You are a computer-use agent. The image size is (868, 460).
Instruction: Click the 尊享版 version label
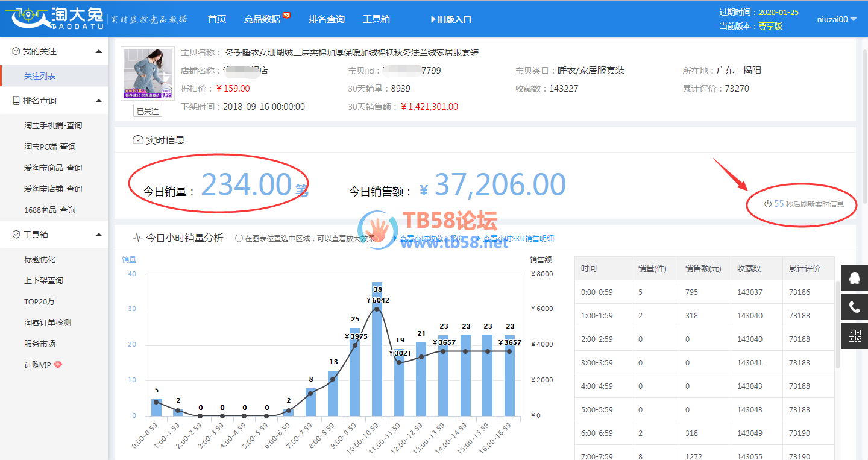pyautogui.click(x=770, y=26)
